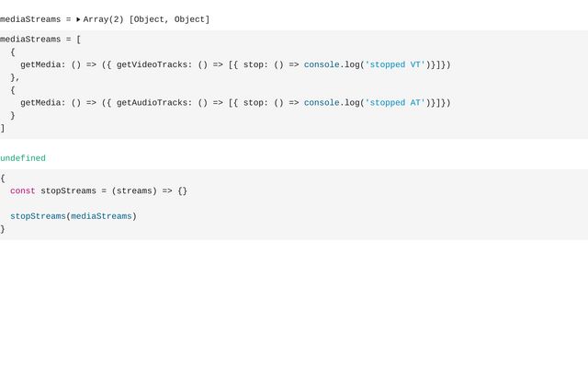This screenshot has width=588, height=368.
Task: Place cursor on 'mediaStreams = [' code line
Action: [x=40, y=40]
